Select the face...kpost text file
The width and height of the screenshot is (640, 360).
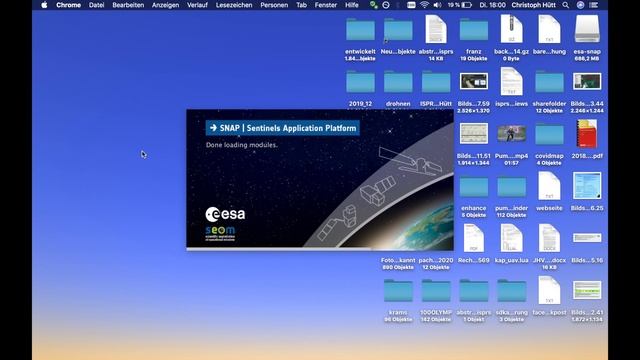549,290
